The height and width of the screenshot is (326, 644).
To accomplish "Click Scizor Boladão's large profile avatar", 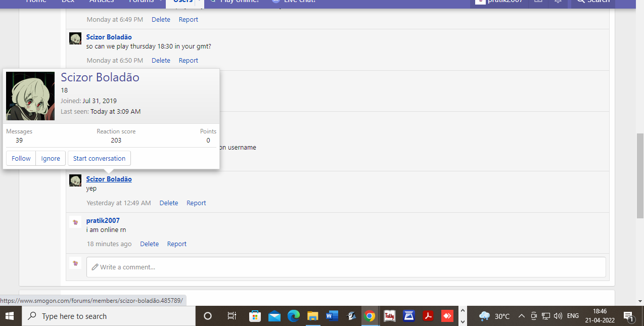I will click(30, 96).
